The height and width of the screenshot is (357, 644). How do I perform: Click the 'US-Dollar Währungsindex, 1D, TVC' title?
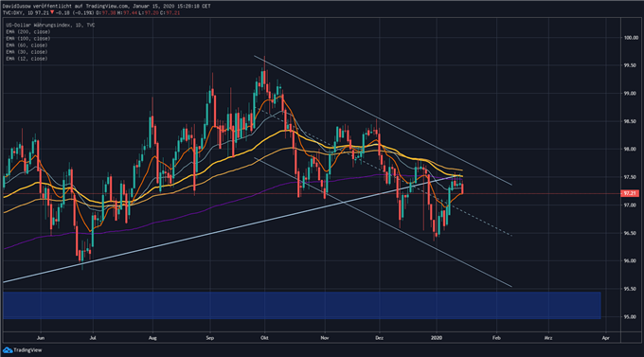50,25
